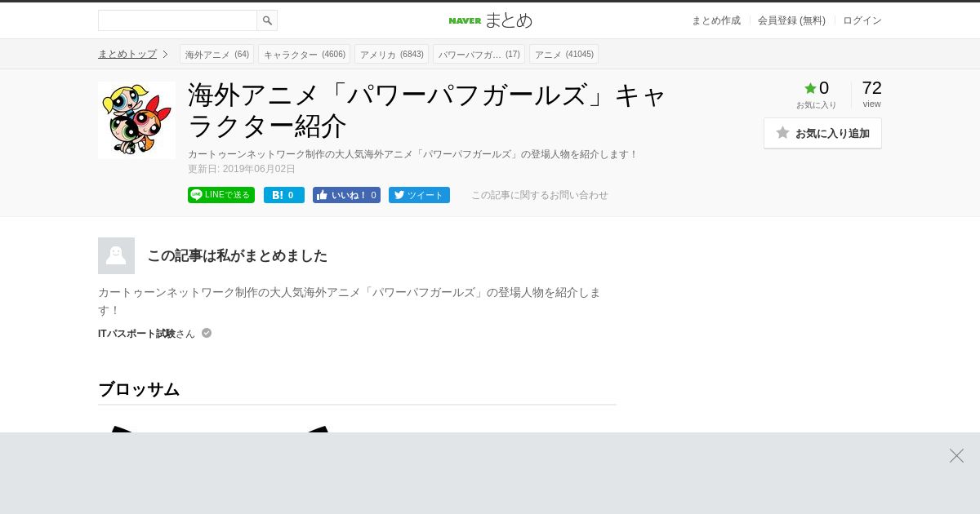This screenshot has width=980, height=514.
Task: Click the 更新日: 2019年06月02日 text
Action: pyautogui.click(x=242, y=169)
